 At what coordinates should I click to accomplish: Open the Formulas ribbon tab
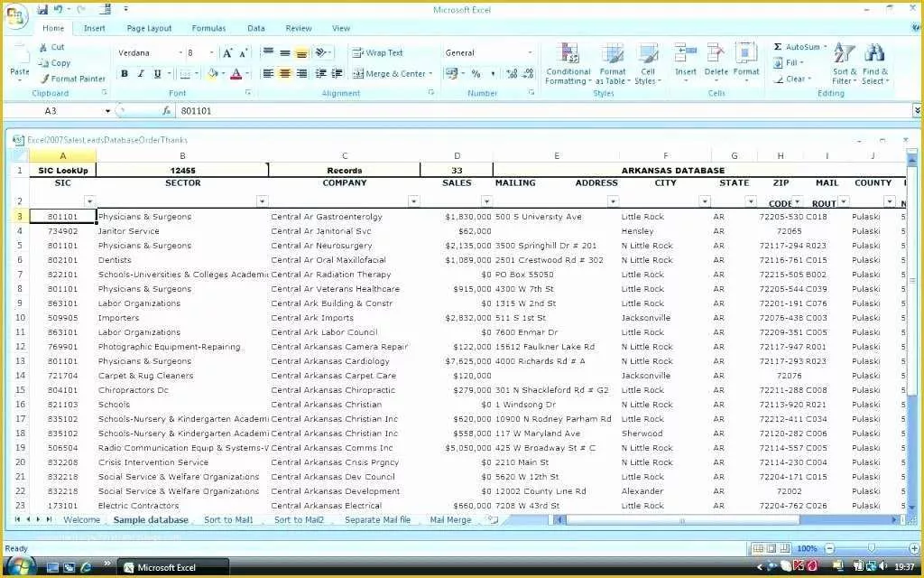point(208,28)
